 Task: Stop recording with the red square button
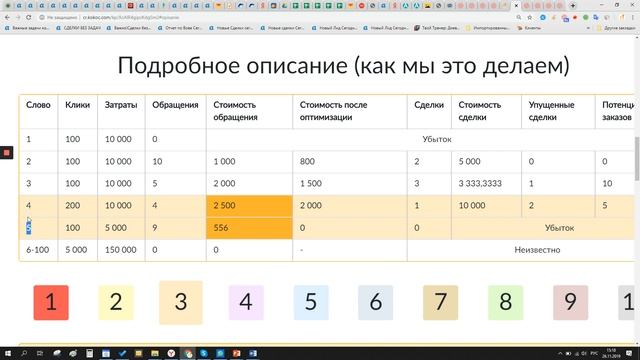(x=7, y=153)
